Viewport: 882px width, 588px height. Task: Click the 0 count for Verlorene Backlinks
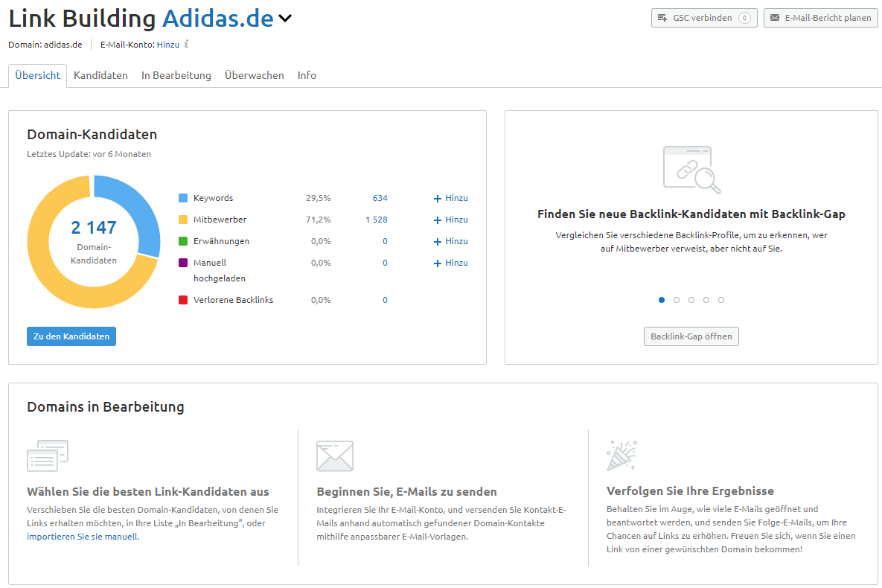pos(385,300)
